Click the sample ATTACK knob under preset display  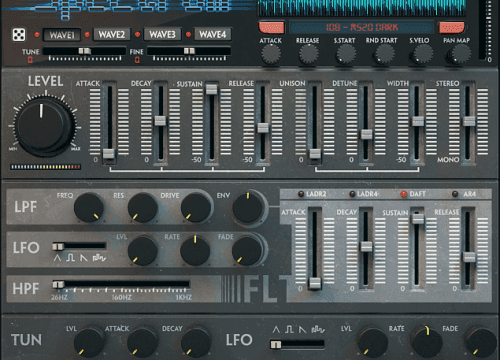pos(271,54)
